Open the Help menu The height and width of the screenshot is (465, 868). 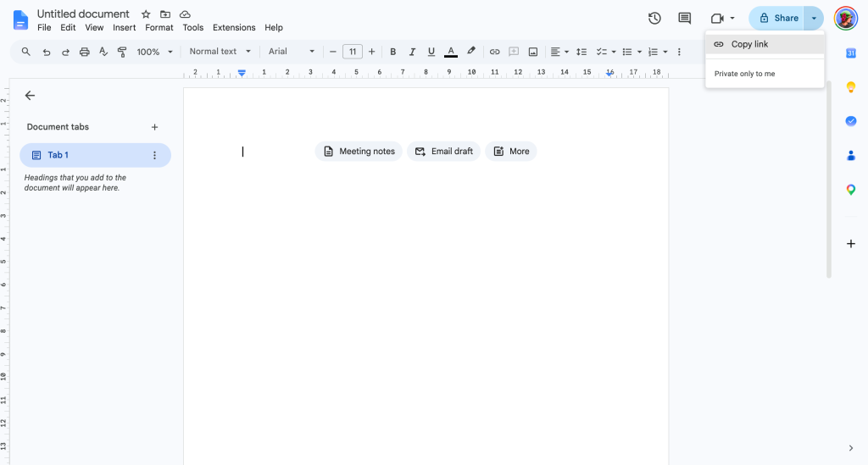[x=274, y=28]
